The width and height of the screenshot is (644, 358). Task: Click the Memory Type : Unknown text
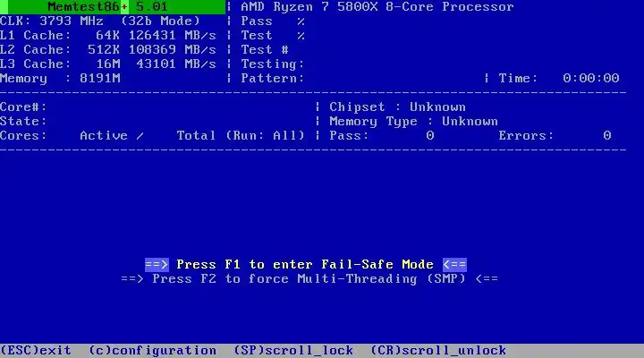[x=413, y=122]
